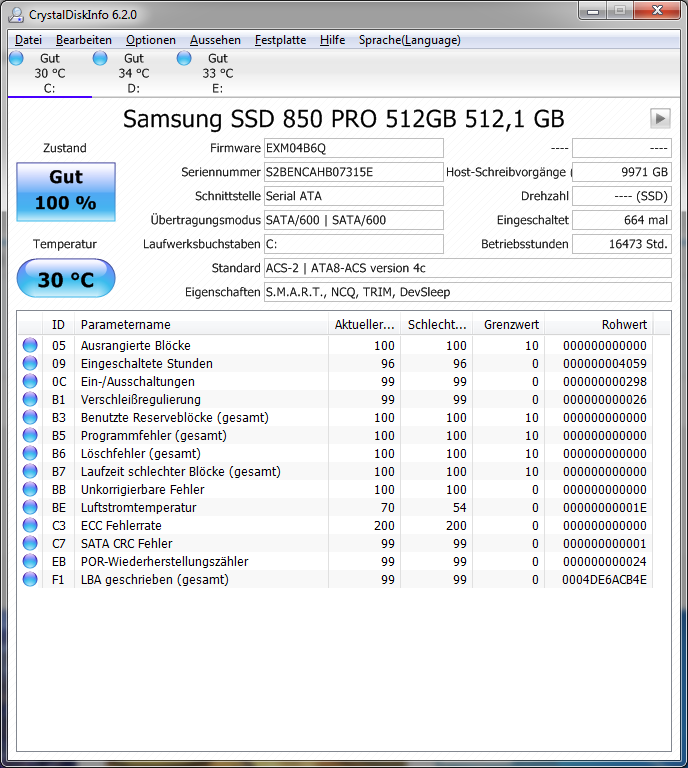Click the CrystalDiskInfo title bar icon
Image resolution: width=688 pixels, height=768 pixels.
coord(16,15)
